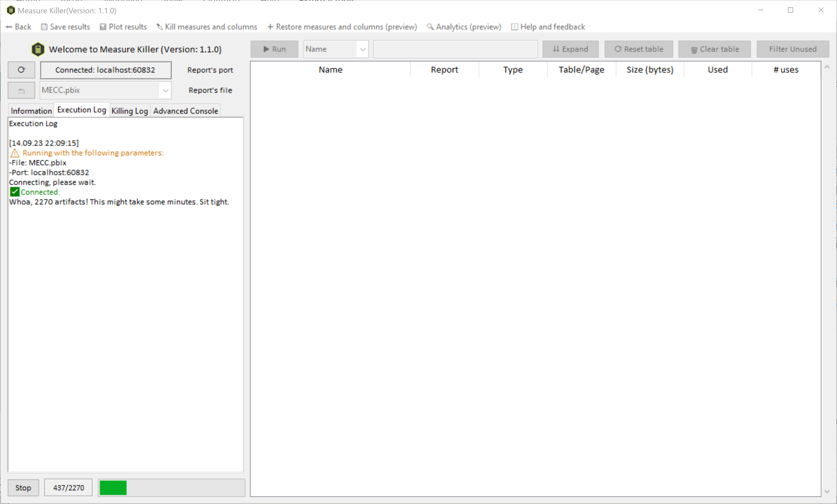Click the search input field next to Run
837x504 pixels.
pyautogui.click(x=455, y=49)
